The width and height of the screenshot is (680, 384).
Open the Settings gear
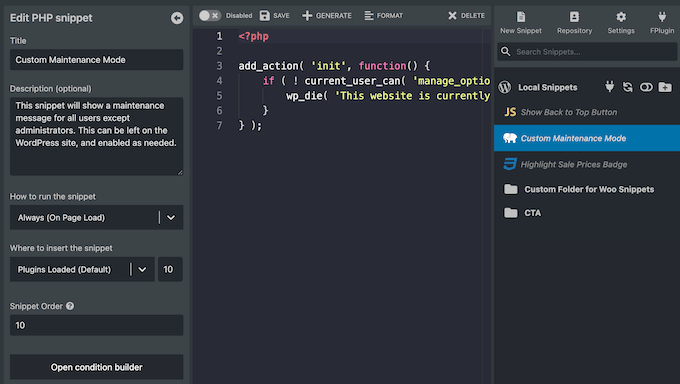point(621,23)
